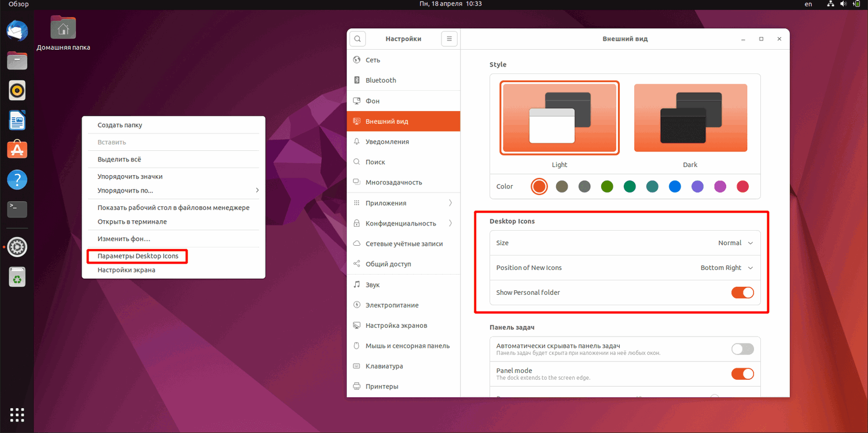The image size is (868, 433).
Task: Open Сетевые учётные записи in the sidebar
Action: click(x=403, y=244)
